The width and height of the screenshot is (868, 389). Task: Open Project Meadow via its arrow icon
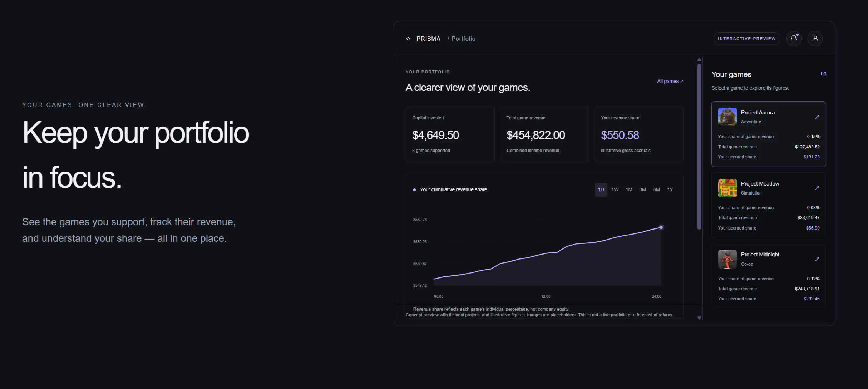[817, 188]
